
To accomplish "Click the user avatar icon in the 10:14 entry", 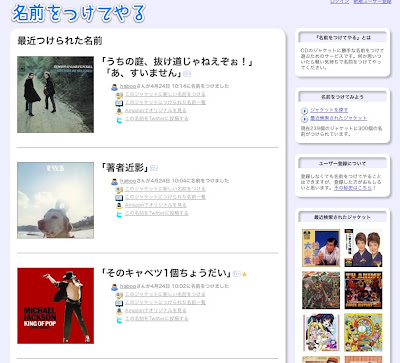I will point(114,87).
